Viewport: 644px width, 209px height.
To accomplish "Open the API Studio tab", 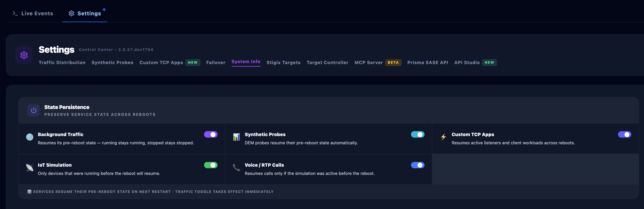I will tap(467, 63).
